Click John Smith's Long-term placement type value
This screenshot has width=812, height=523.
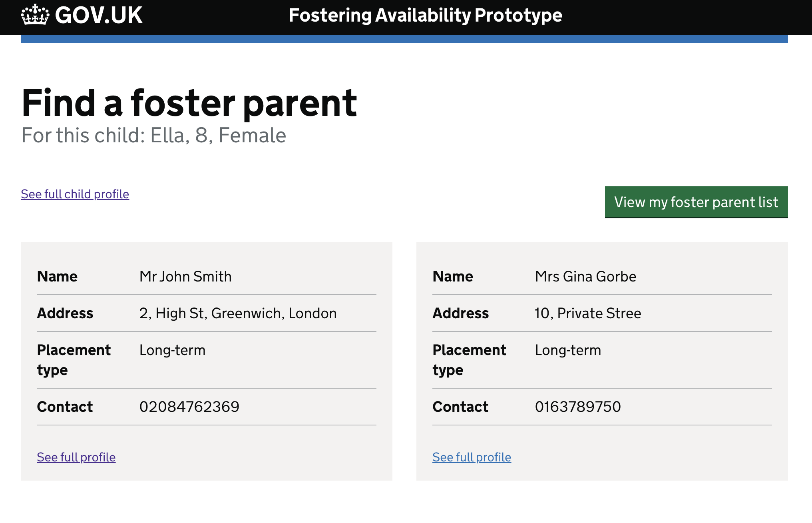click(172, 350)
